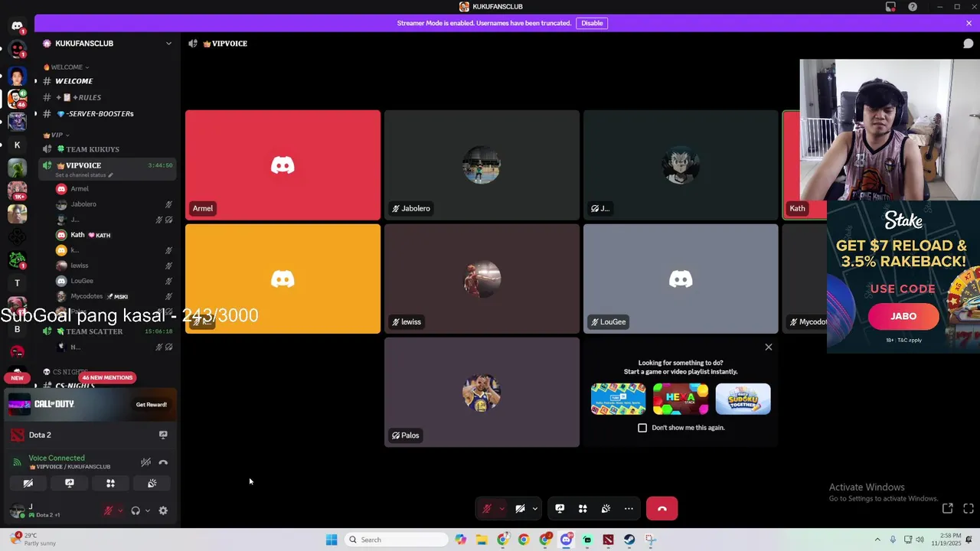Screen dimensions: 980x551
Task: Collapse the WELCOME category
Action: pos(67,67)
